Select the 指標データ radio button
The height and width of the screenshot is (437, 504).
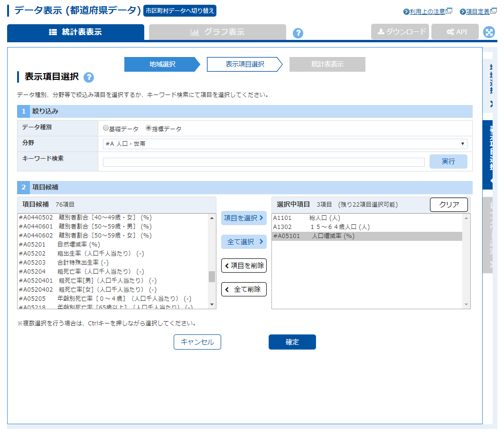(x=149, y=128)
